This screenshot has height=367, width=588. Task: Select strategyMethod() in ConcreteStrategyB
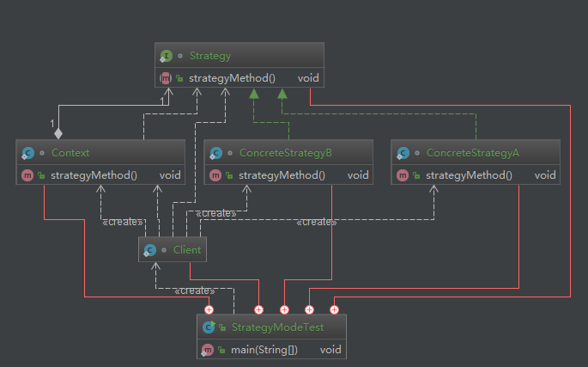[x=282, y=175]
